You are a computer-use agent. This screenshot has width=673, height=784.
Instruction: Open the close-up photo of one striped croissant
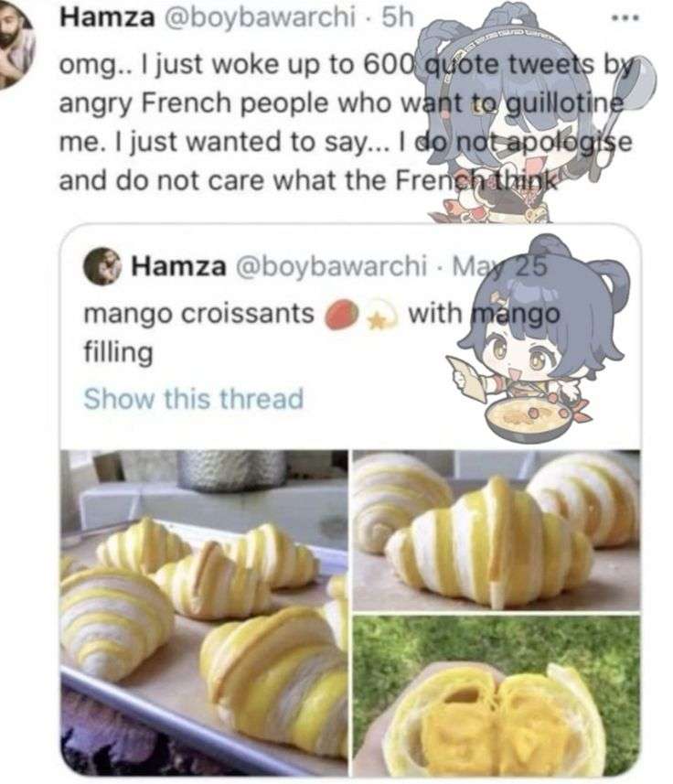(497, 530)
